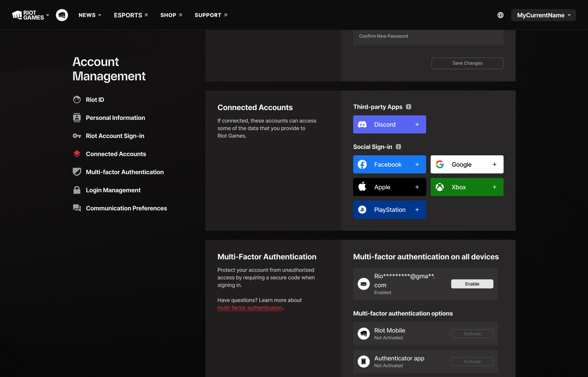Click the Discord button label
588x377 pixels.
point(385,124)
